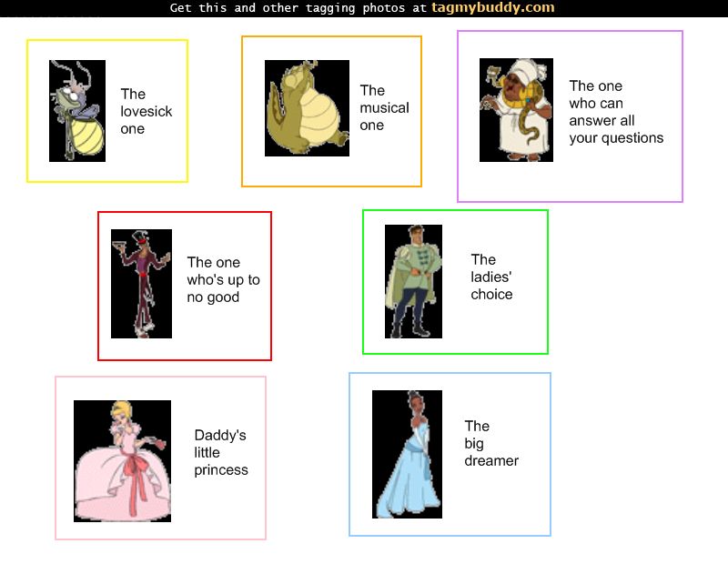
Task: Select the firefly character thumbnail
Action: coord(77,111)
